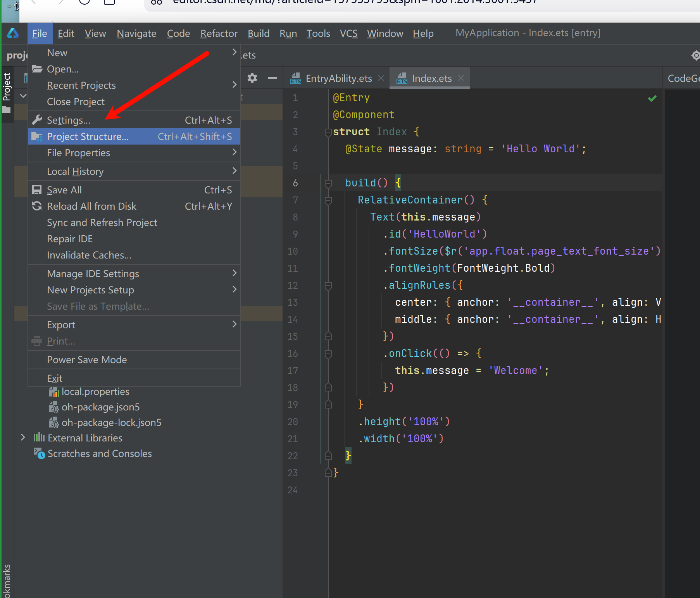Select the oh-package.json5 file
The height and width of the screenshot is (598, 700).
click(100, 407)
